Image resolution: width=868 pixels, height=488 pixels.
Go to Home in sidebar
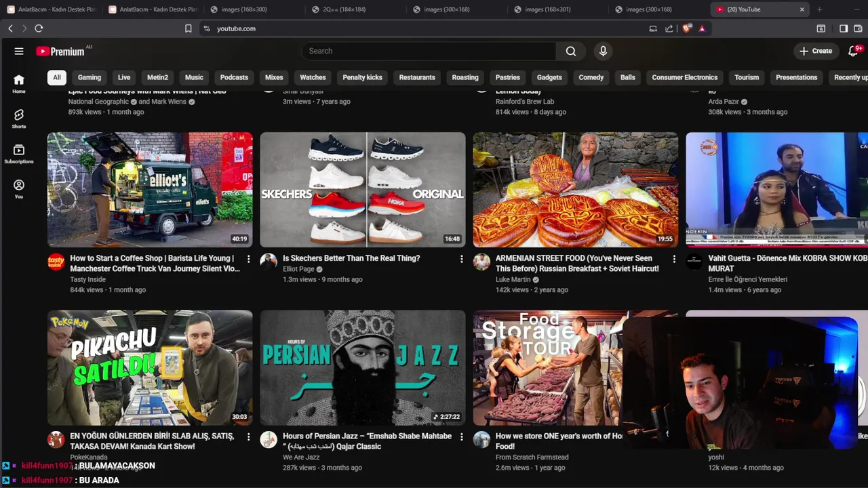pyautogui.click(x=19, y=83)
